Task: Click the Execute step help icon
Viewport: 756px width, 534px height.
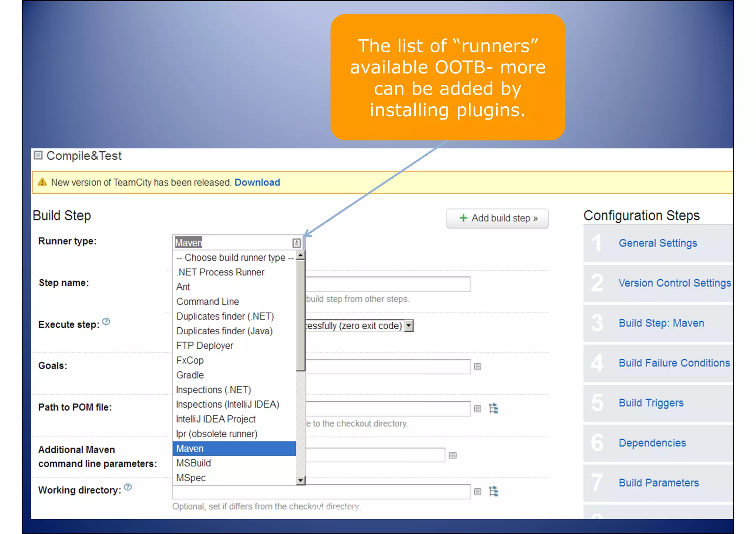Action: pos(106,321)
